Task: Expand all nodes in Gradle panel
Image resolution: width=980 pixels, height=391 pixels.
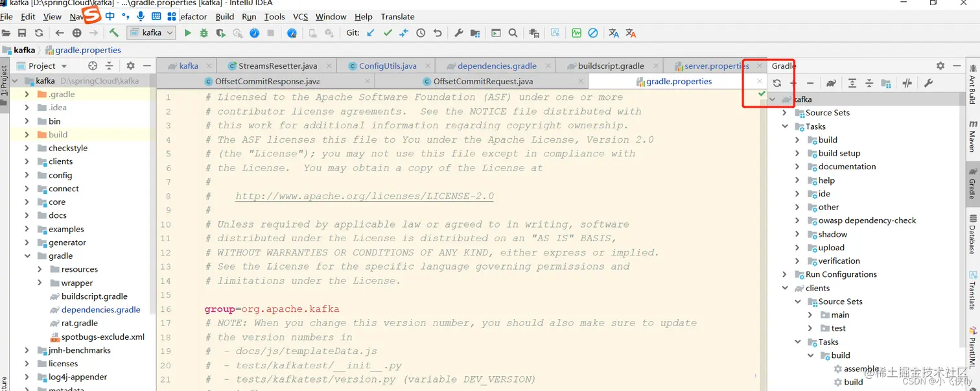Action: pyautogui.click(x=852, y=83)
